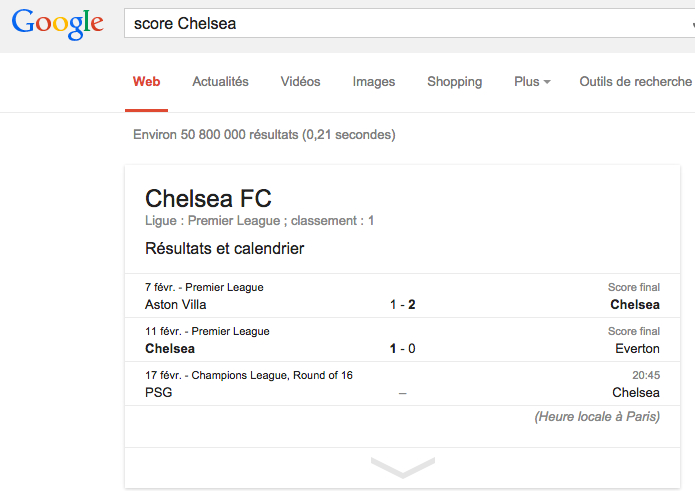Click the Aston Villa team name

176,304
